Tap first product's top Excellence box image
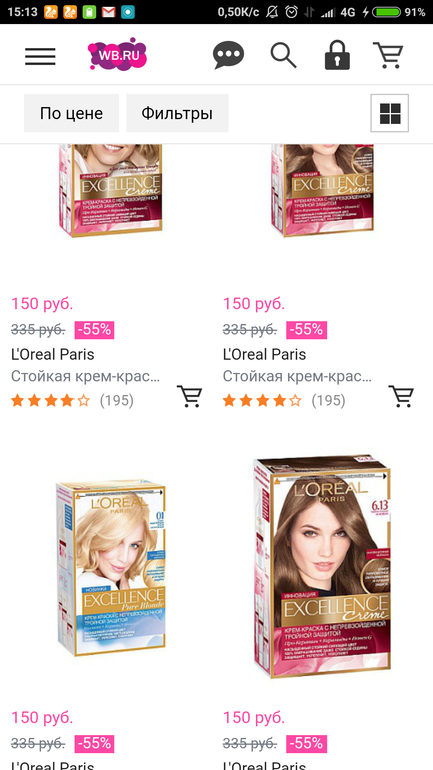433x770 pixels. [x=110, y=191]
